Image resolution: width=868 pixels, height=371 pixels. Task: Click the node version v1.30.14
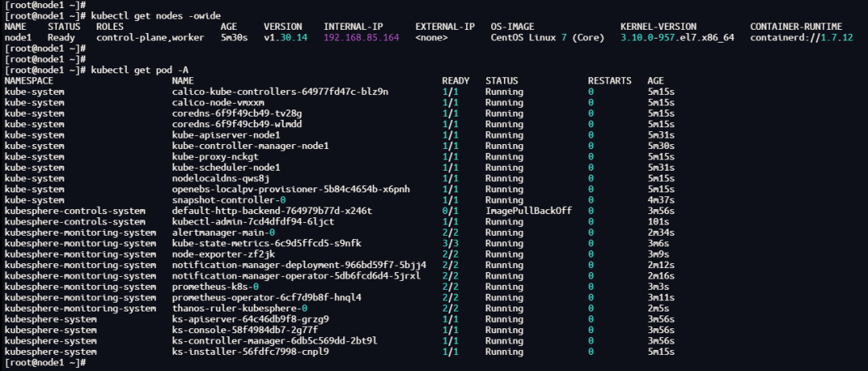(285, 38)
